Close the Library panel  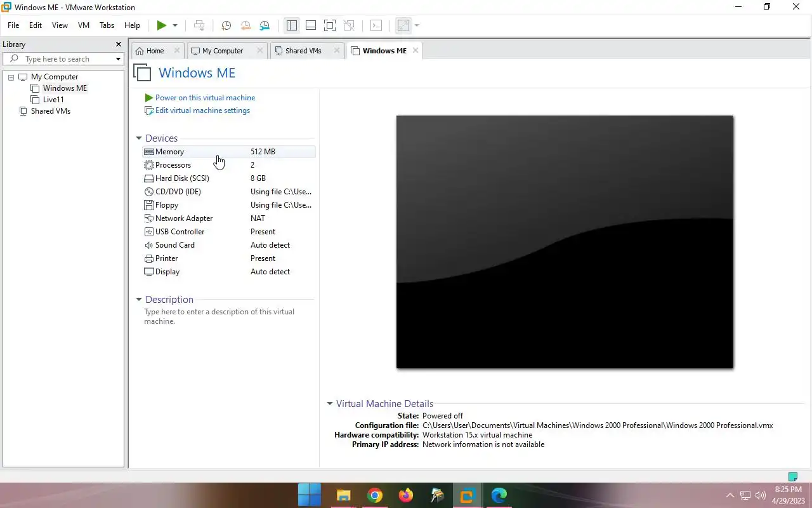(x=118, y=44)
